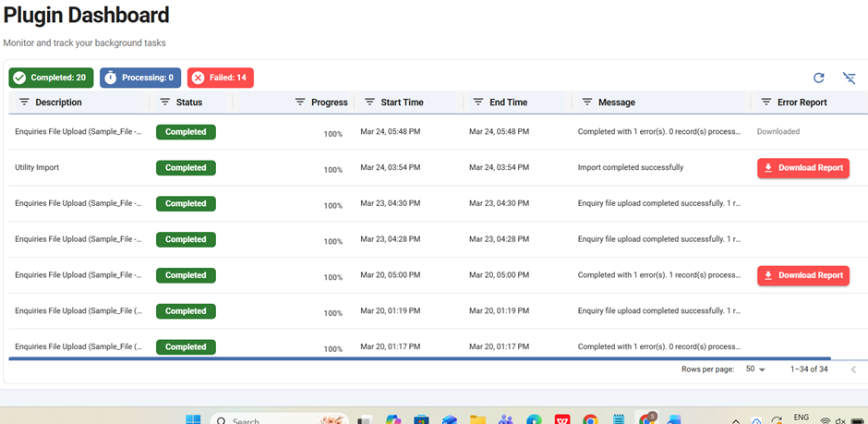Select the Utility Import description cell

pyautogui.click(x=36, y=167)
